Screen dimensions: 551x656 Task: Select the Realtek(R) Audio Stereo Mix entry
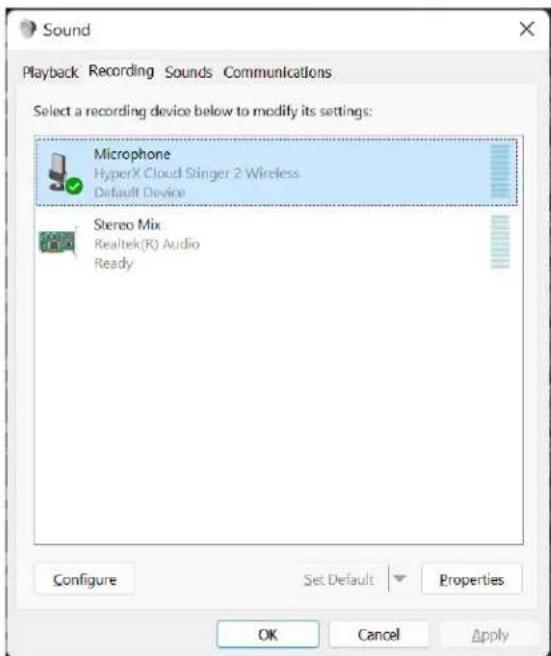tap(277, 243)
